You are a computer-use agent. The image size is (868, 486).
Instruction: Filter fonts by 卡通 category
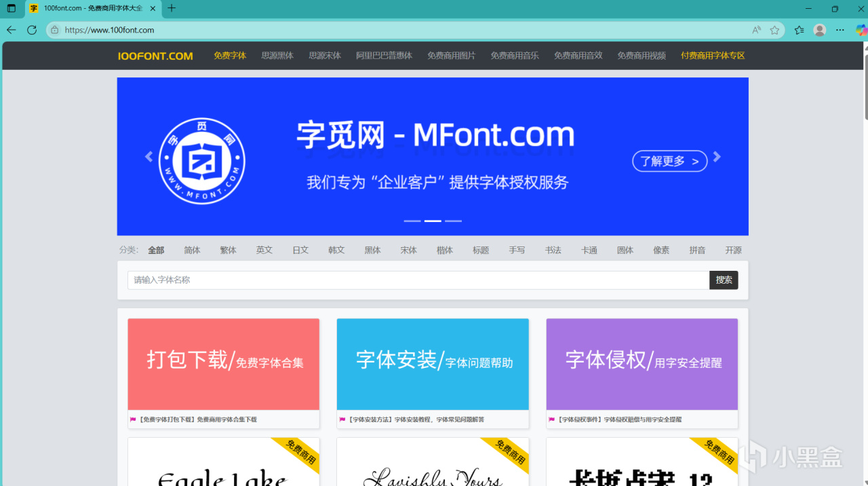point(589,250)
